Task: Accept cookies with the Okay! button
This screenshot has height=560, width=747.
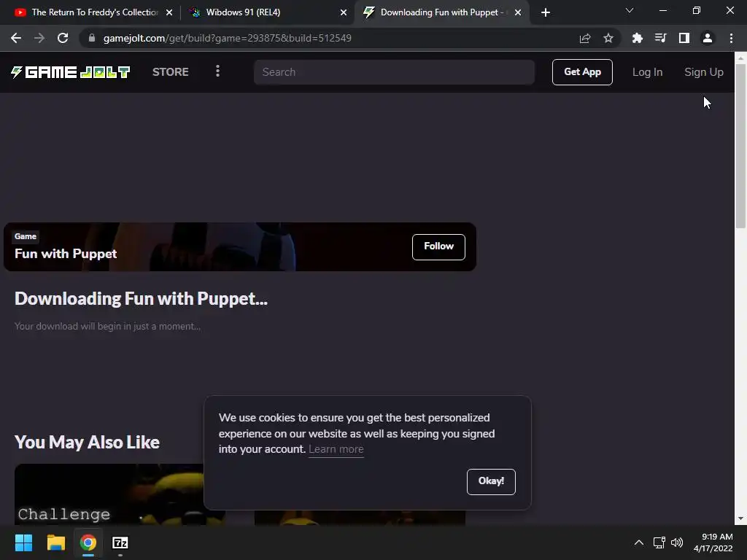Action: (491, 481)
